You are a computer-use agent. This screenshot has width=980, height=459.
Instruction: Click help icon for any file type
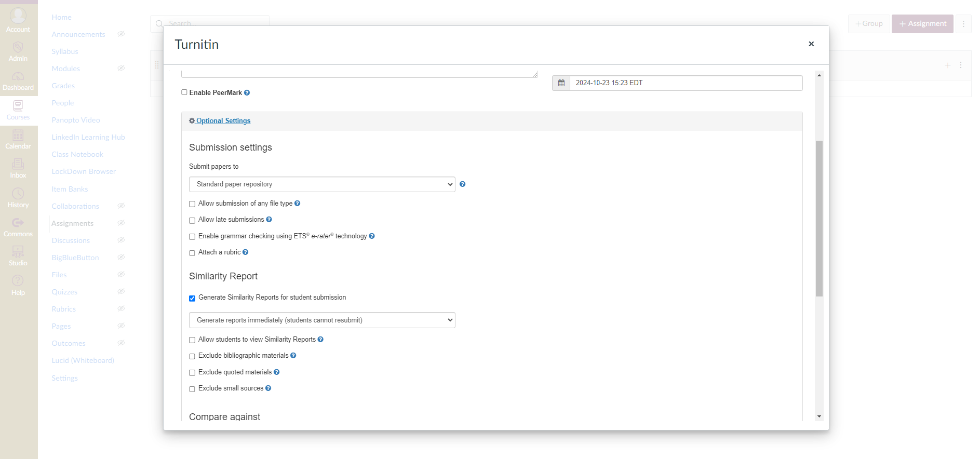pos(298,204)
